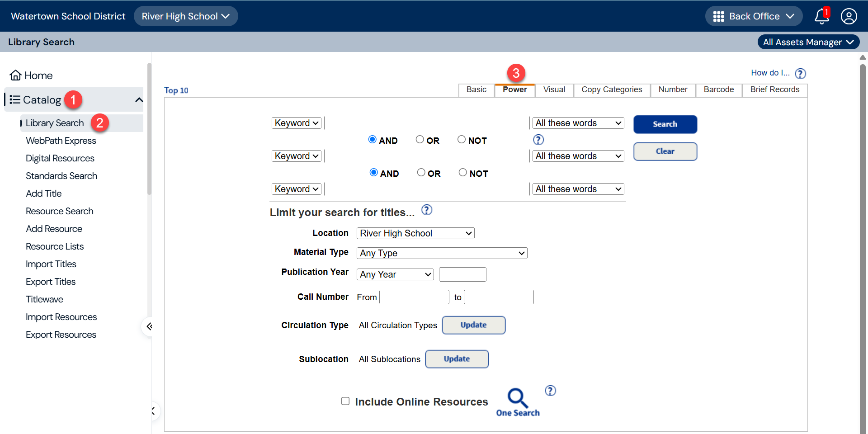Image resolution: width=868 pixels, height=434 pixels.
Task: Click help icon next to Limit your search
Action: pyautogui.click(x=426, y=210)
